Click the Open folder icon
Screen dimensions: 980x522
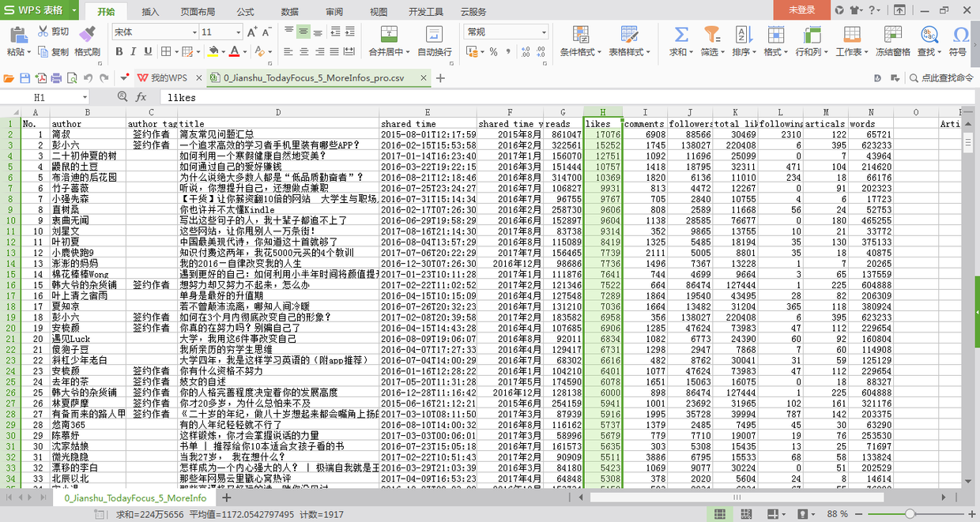[x=9, y=78]
